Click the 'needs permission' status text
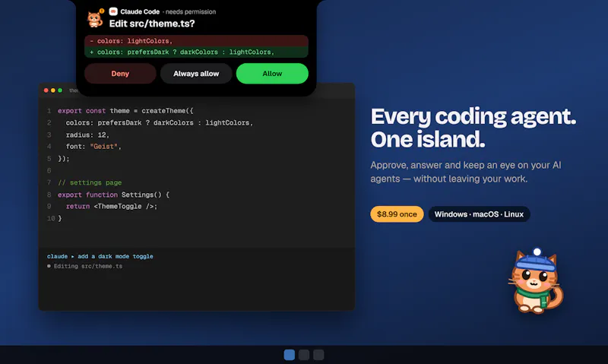Viewport: 608px width, 364px height. point(191,11)
